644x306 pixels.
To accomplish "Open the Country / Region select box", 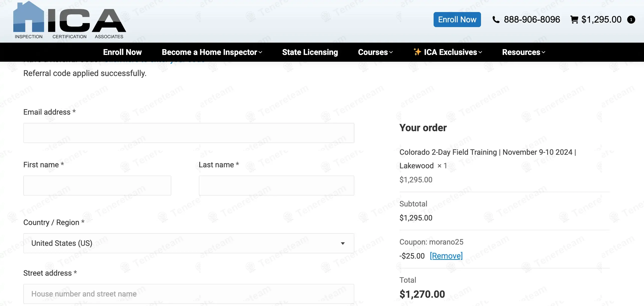I will 189,243.
